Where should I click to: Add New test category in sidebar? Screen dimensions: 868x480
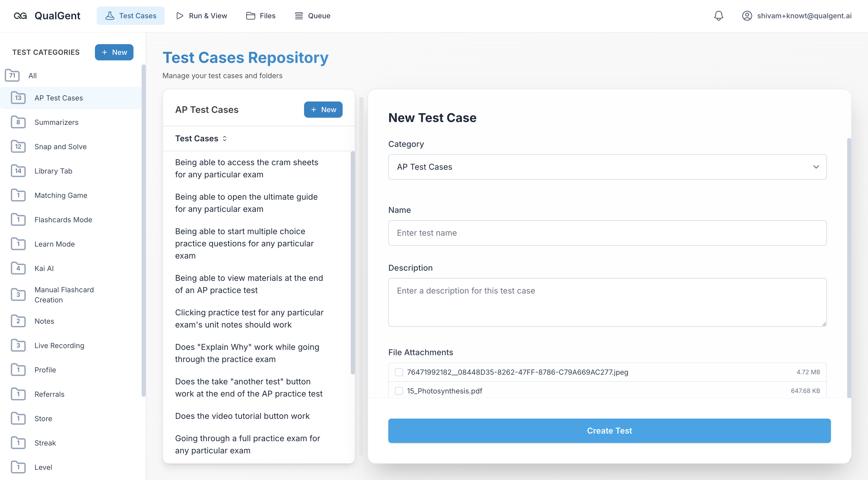[114, 52]
